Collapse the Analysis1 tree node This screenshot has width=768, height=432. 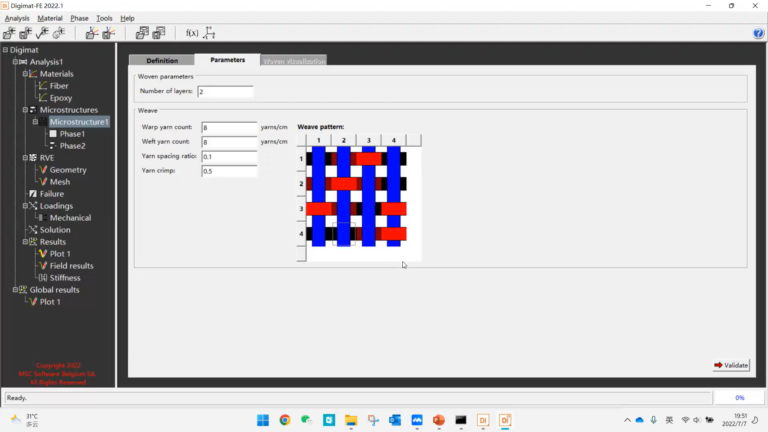[x=15, y=62]
